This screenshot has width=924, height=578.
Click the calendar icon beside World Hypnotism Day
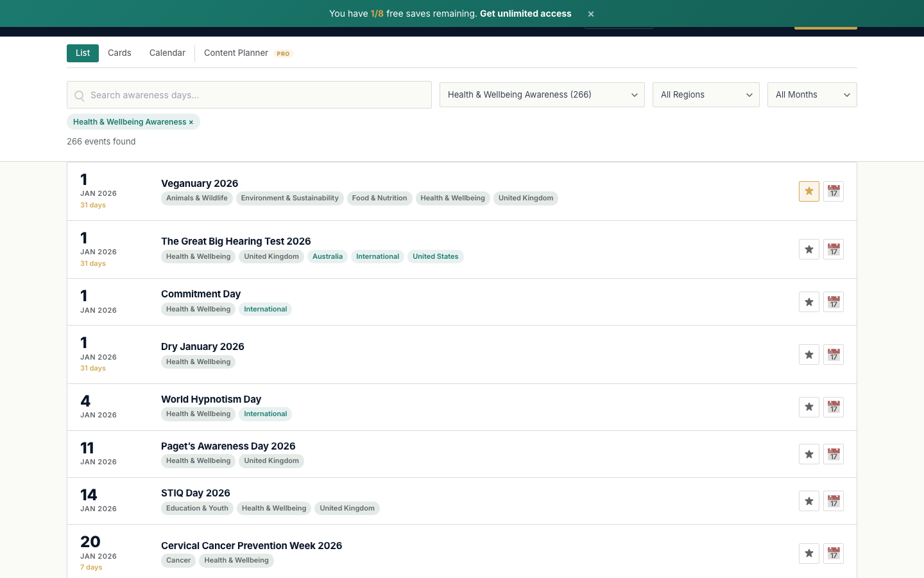coord(834,407)
